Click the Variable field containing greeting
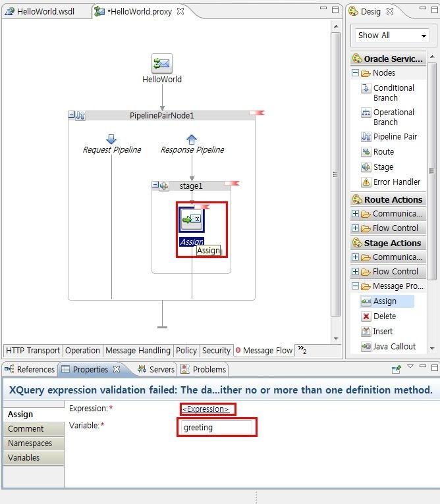The image size is (440, 504). [x=217, y=428]
